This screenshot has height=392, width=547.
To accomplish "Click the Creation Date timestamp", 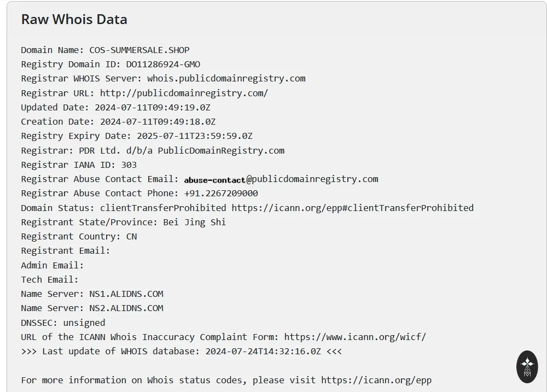I will 158,122.
